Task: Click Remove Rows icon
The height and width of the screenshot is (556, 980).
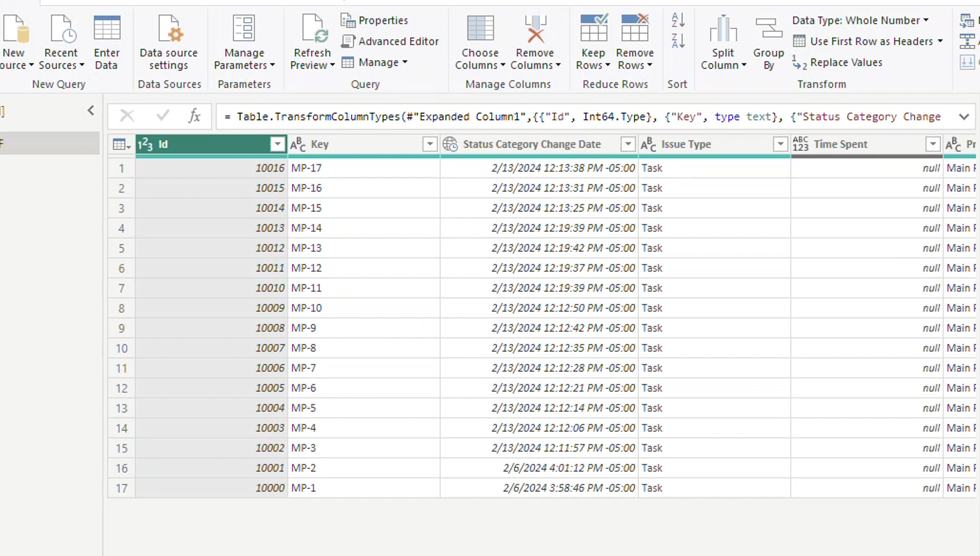Action: [x=635, y=27]
